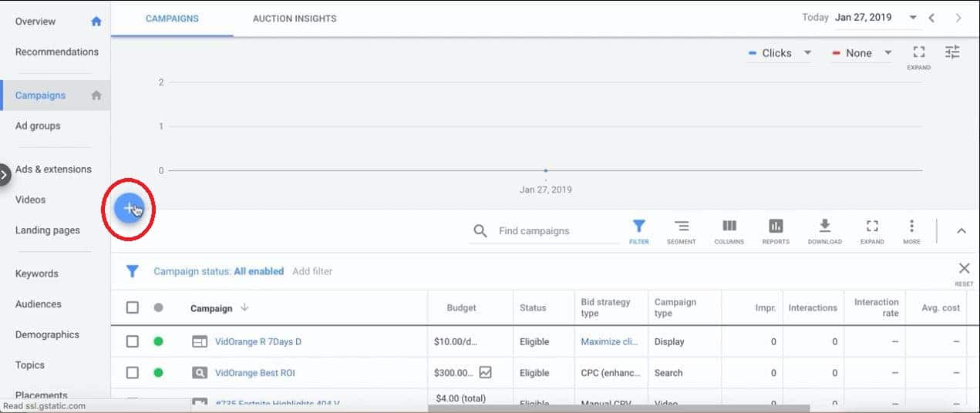Click the Add filter text
The height and width of the screenshot is (413, 980).
[x=312, y=271]
